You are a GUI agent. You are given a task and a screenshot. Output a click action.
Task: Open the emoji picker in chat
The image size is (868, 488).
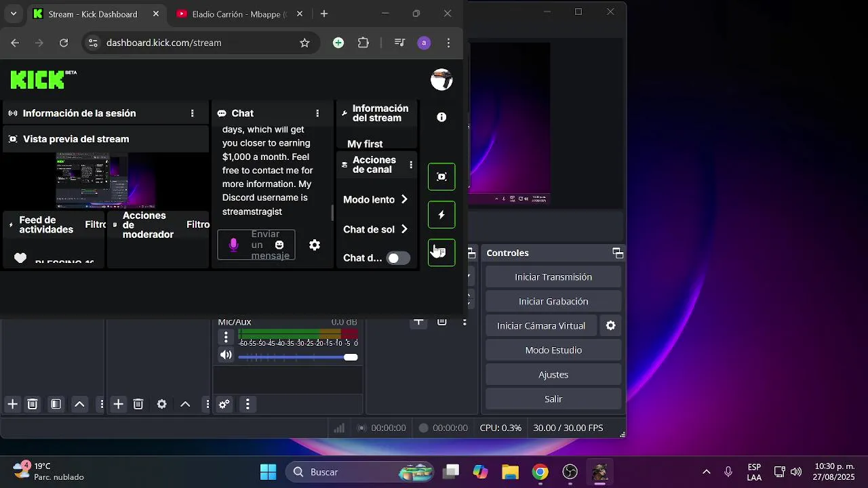pos(279,245)
